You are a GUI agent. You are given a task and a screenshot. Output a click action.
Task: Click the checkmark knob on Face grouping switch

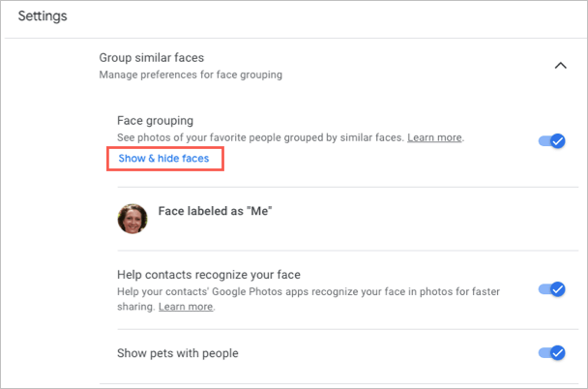click(x=557, y=141)
